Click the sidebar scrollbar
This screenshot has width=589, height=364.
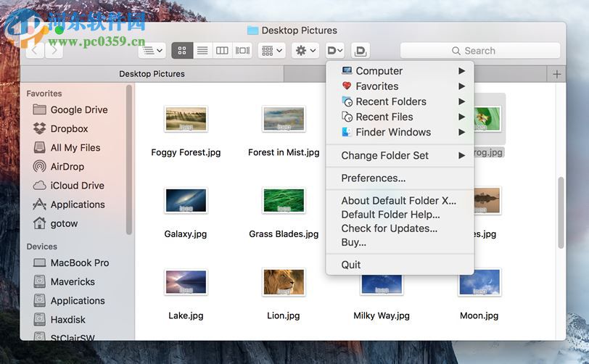pos(129,160)
